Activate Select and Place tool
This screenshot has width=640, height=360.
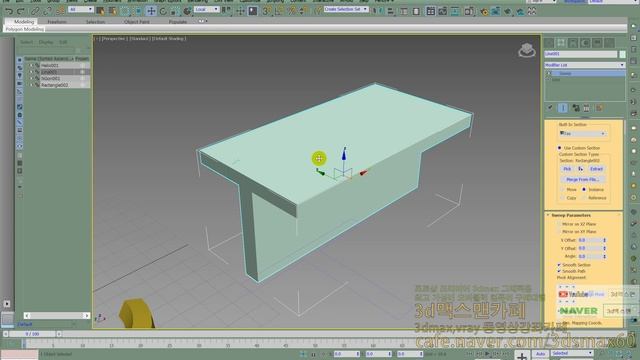(187, 11)
